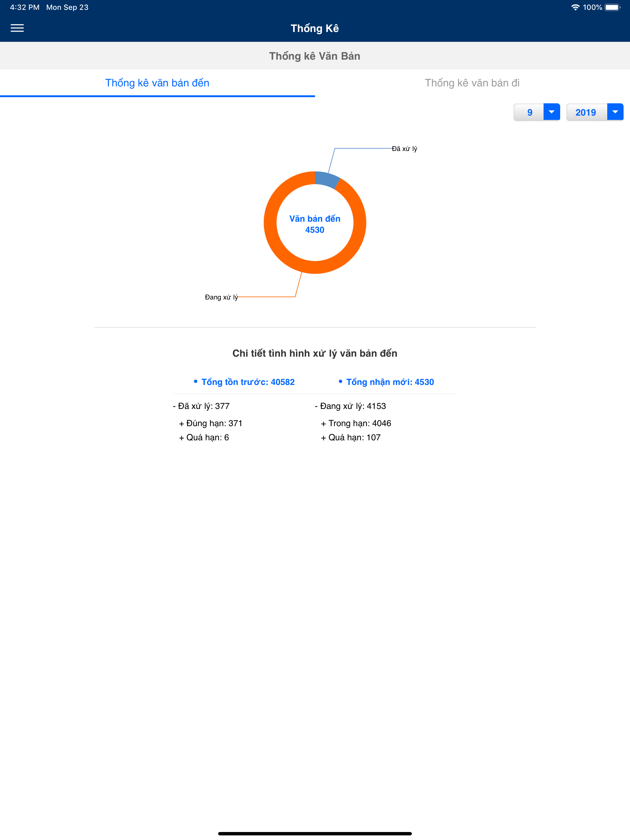Tap the Đang xử lý chart label
The width and height of the screenshot is (630, 840).
tap(221, 297)
